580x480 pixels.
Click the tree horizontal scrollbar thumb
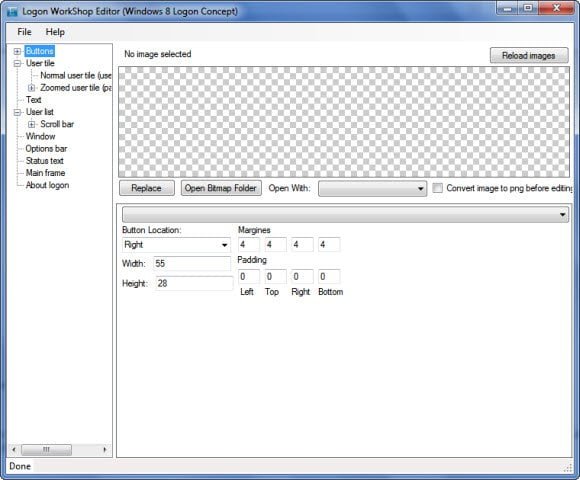46,450
